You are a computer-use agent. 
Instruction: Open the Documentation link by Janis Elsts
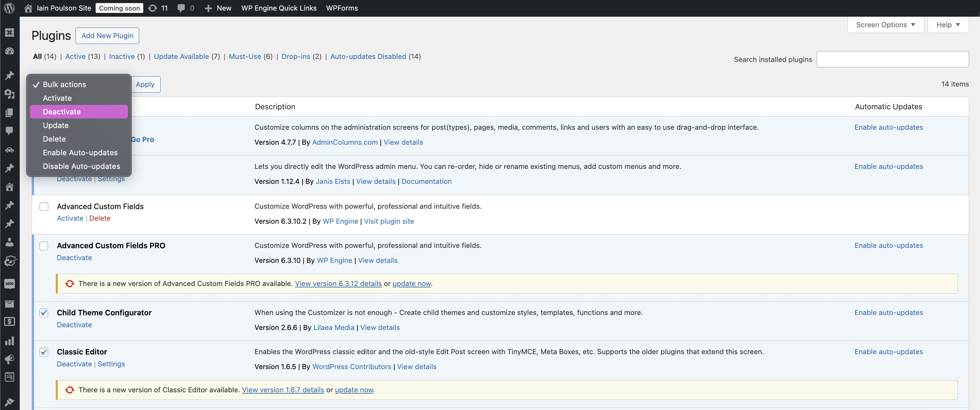(x=426, y=182)
